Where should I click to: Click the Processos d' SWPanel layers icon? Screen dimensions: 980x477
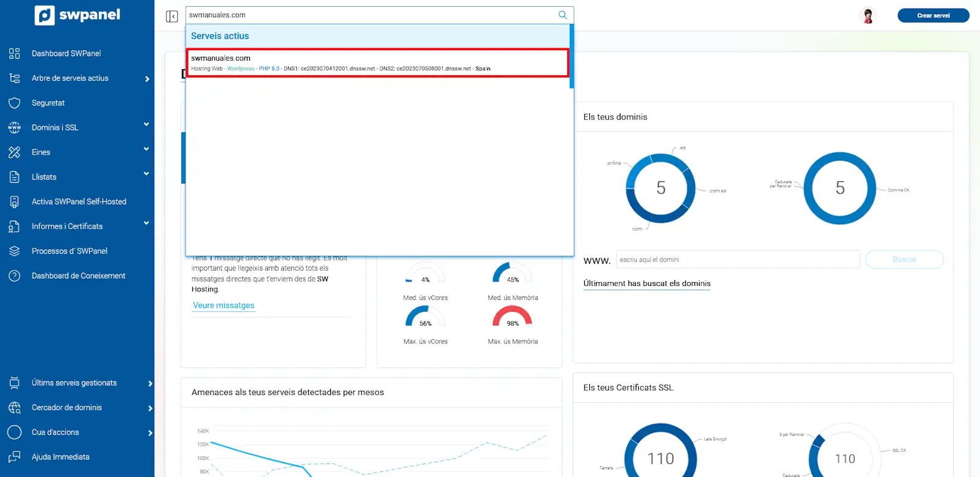pos(15,251)
